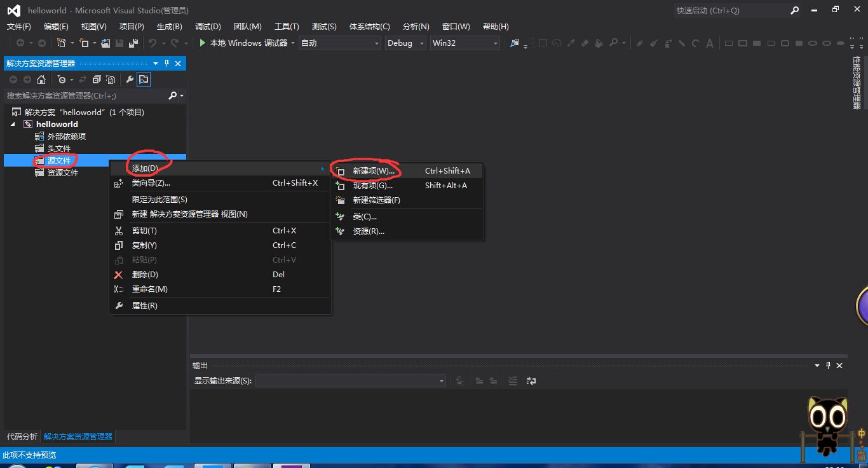This screenshot has height=468, width=868.
Task: Collapse the helloworld project node
Action: (x=14, y=124)
